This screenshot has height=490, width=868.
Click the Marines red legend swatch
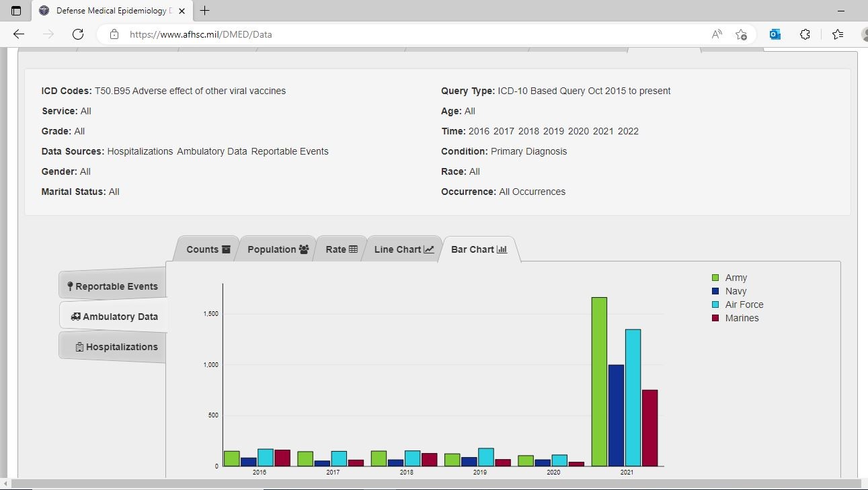click(715, 318)
